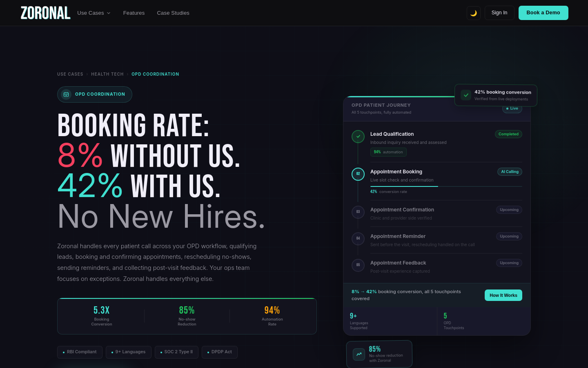Click the 94% automation tag
Image resolution: width=588 pixels, height=368 pixels.
coord(388,152)
